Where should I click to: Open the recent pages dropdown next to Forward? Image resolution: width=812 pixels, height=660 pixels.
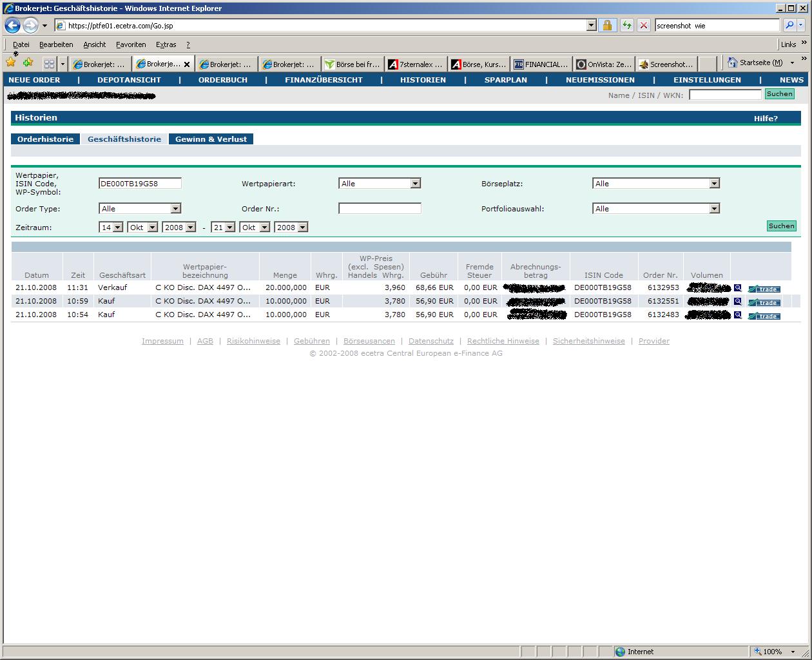pyautogui.click(x=44, y=26)
